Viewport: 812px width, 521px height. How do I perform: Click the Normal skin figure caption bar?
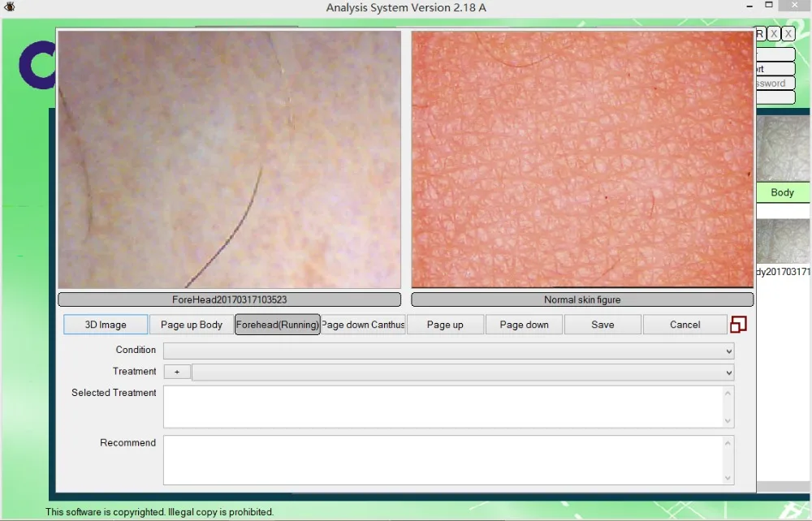[x=582, y=299]
